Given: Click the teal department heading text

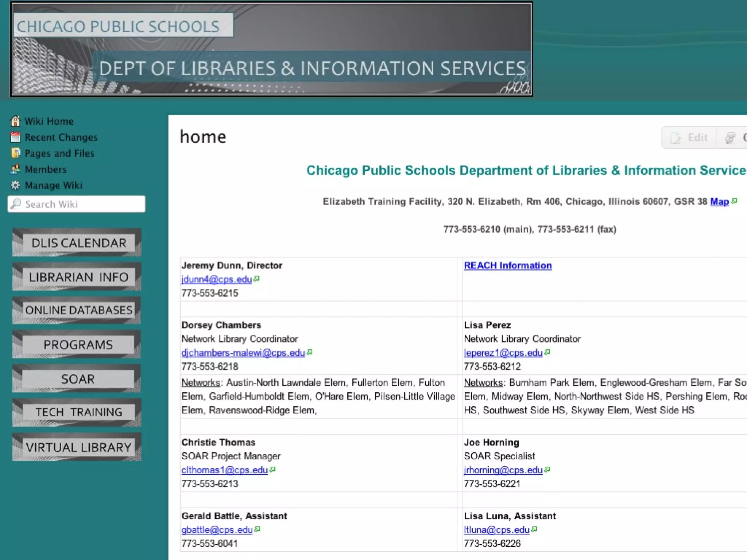Looking at the screenshot, I should click(526, 170).
